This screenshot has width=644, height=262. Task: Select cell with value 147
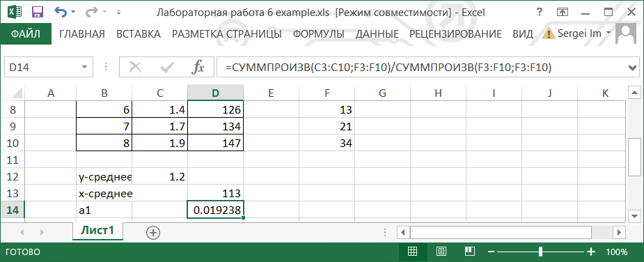216,144
